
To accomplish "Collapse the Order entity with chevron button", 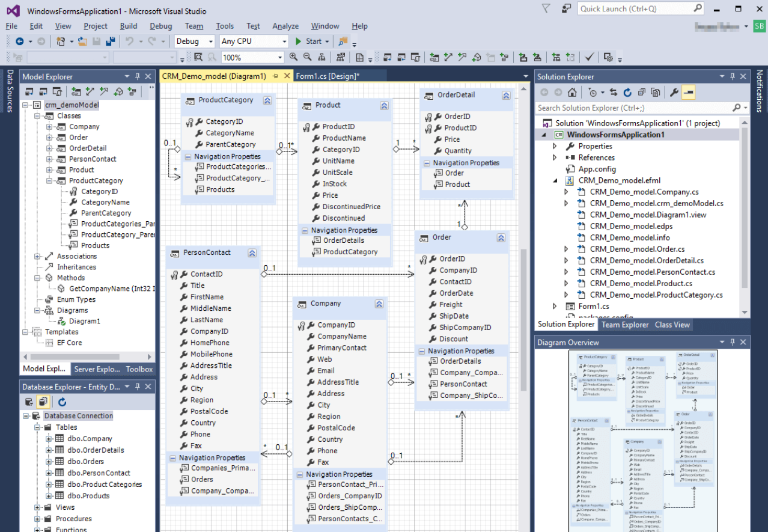I will [x=500, y=238].
